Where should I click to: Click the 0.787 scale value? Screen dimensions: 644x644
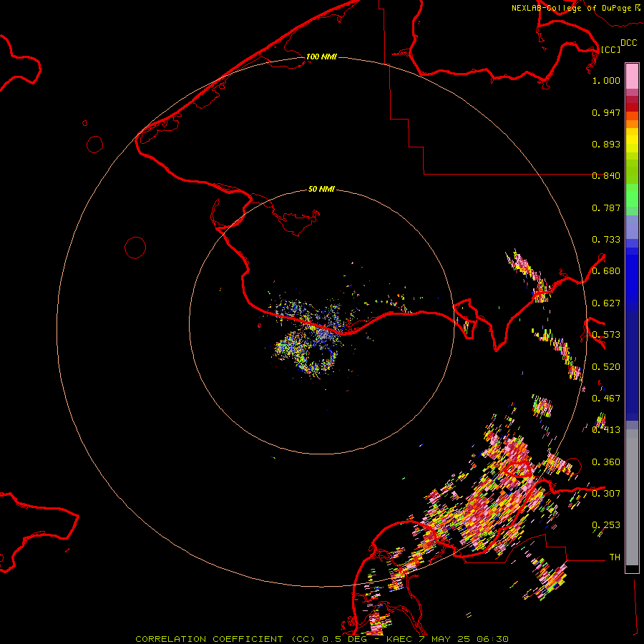(x=606, y=208)
